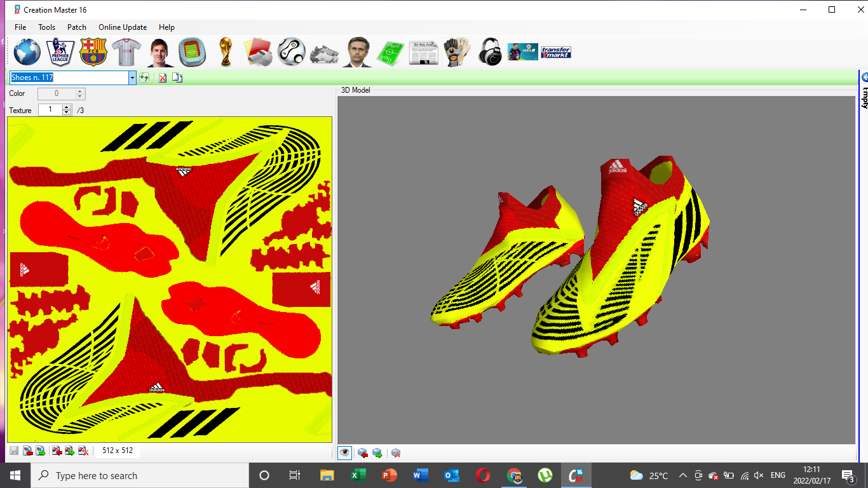Open the Premier League leagues icon

click(60, 52)
